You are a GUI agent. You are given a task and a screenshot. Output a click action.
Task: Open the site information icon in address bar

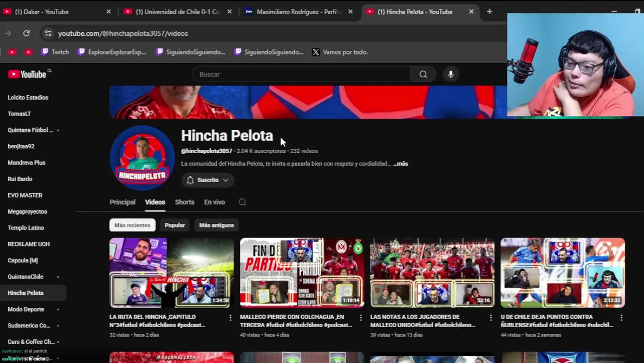(48, 33)
